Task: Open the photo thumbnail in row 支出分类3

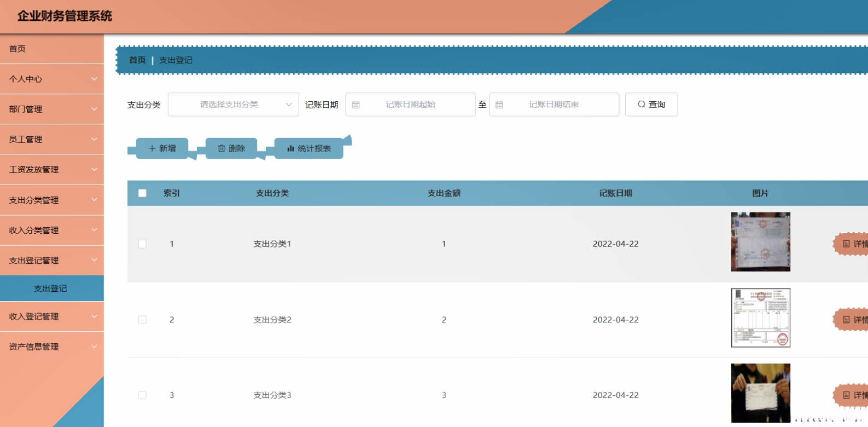Action: click(x=761, y=393)
